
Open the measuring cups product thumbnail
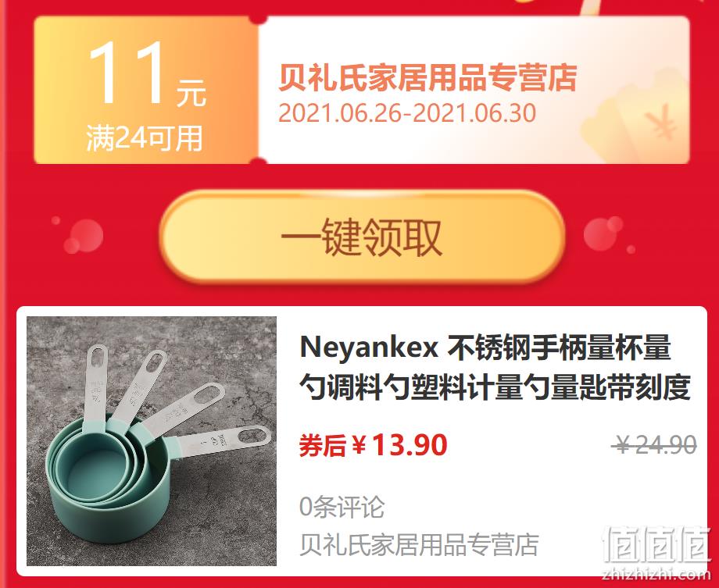pyautogui.click(x=152, y=441)
